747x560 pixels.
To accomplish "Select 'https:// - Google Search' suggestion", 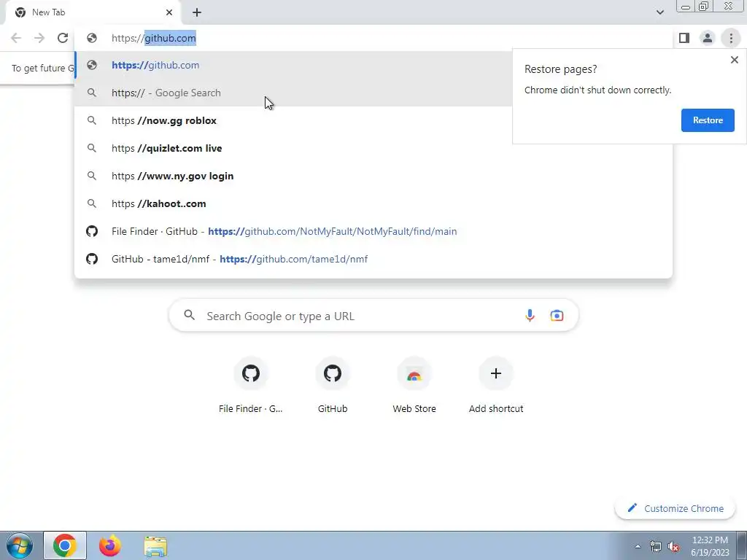I will tap(293, 93).
